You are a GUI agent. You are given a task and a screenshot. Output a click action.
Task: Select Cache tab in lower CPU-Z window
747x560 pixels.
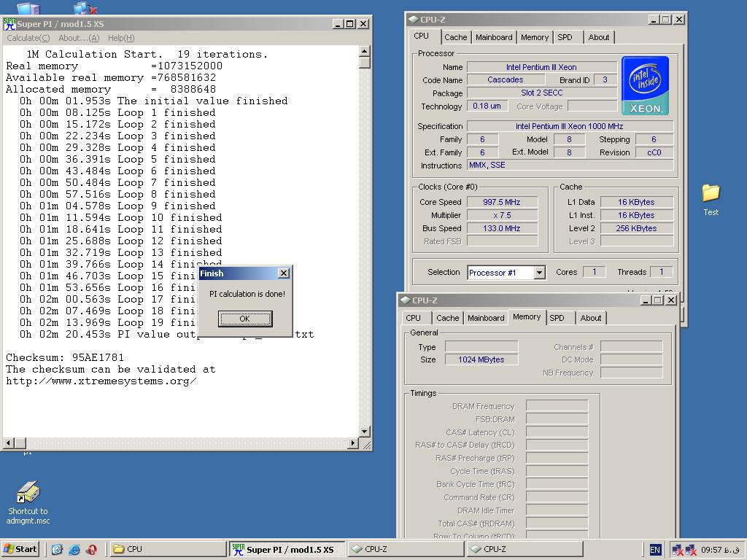click(447, 318)
